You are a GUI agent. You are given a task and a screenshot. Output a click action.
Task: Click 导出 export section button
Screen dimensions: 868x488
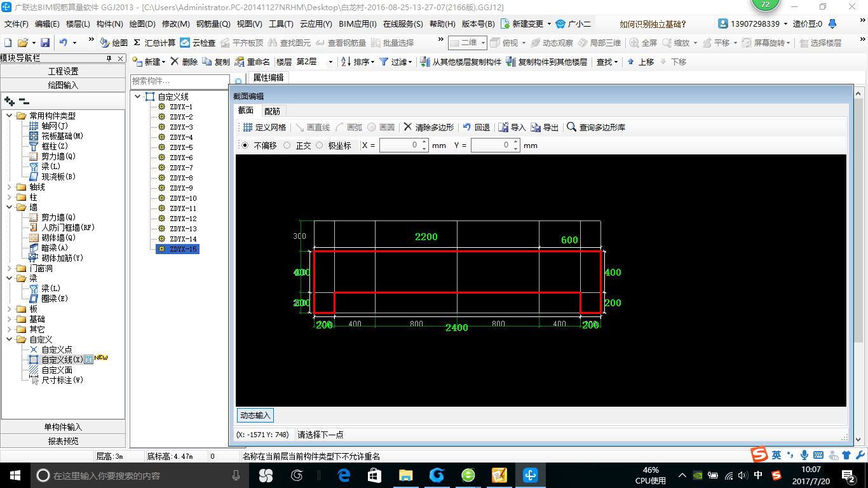(x=545, y=127)
